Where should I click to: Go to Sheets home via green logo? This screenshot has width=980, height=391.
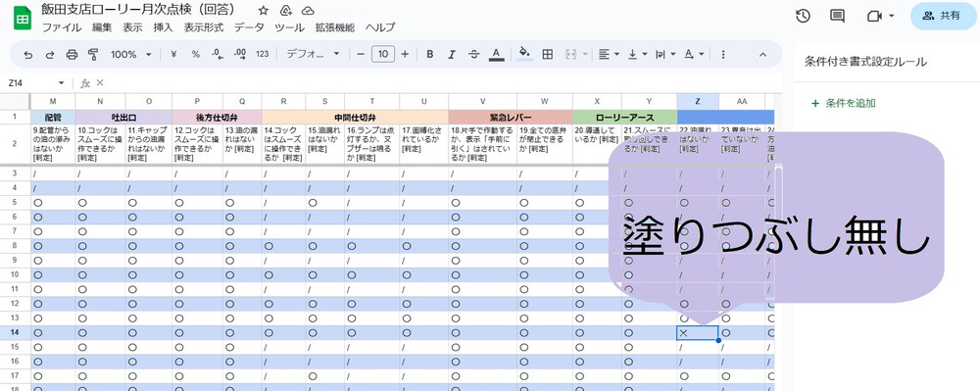[x=23, y=18]
